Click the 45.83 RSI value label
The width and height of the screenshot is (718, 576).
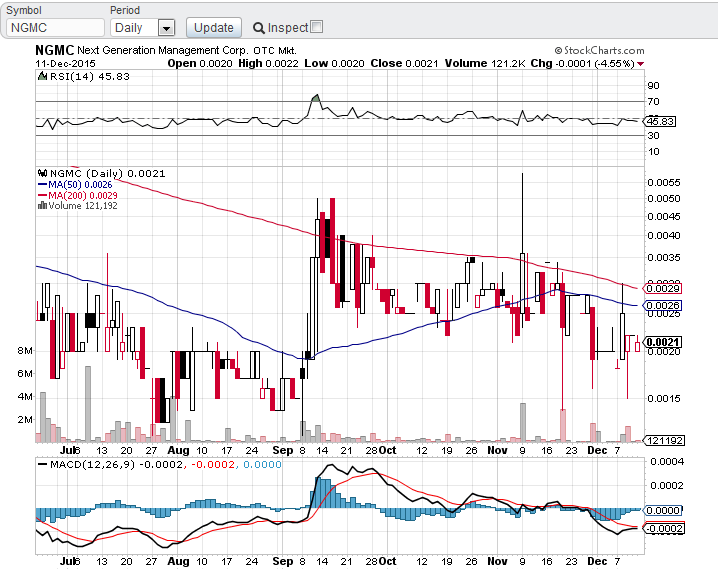point(660,121)
